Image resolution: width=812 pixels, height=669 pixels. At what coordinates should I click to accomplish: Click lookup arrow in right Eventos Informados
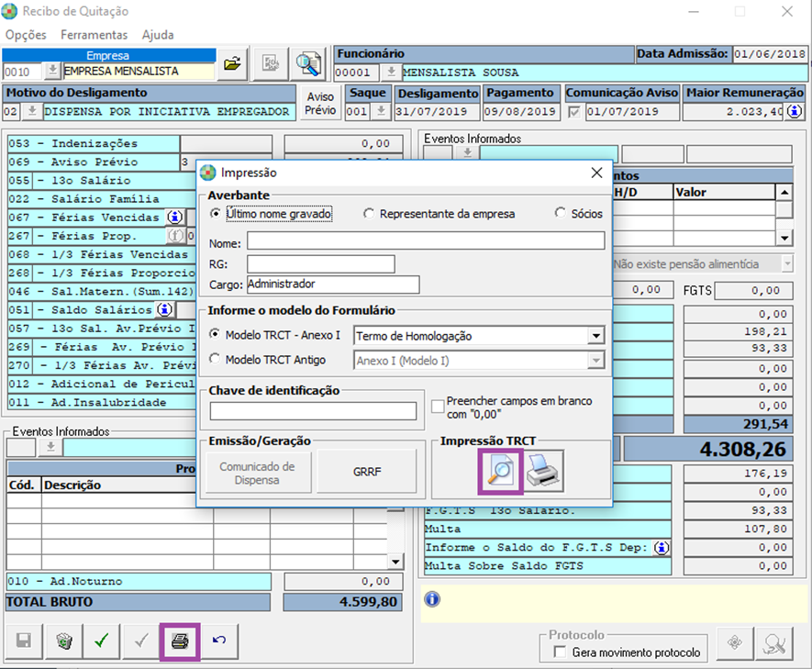pos(467,152)
